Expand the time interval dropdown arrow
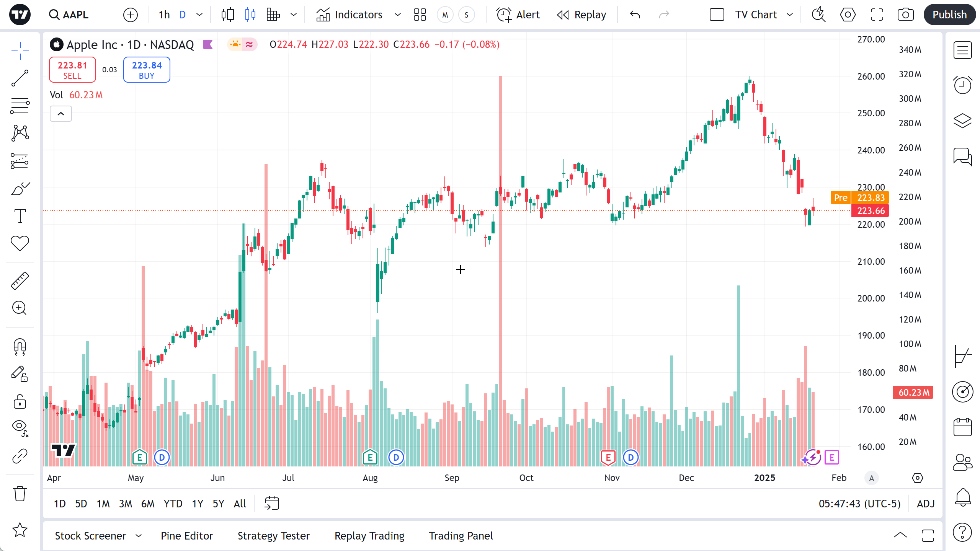 199,15
